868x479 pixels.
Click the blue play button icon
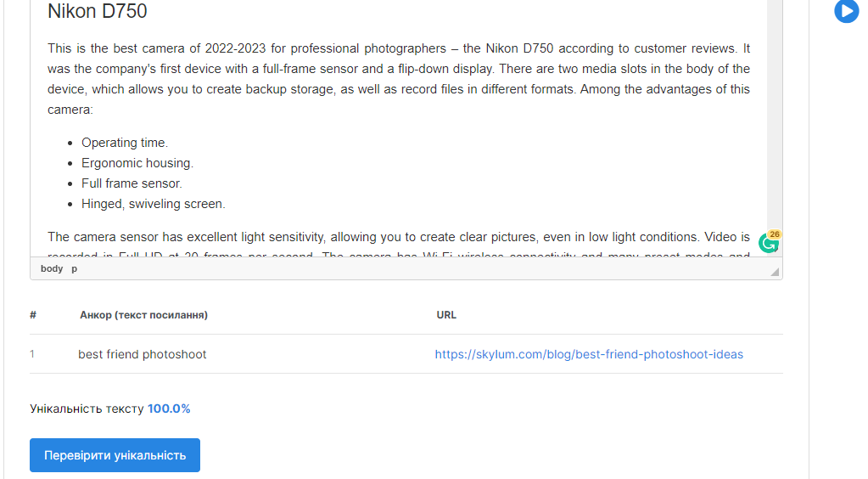click(847, 11)
